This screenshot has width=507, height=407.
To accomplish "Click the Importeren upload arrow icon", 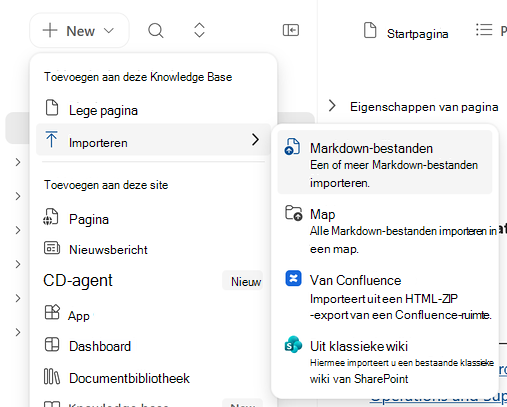I will [52, 139].
